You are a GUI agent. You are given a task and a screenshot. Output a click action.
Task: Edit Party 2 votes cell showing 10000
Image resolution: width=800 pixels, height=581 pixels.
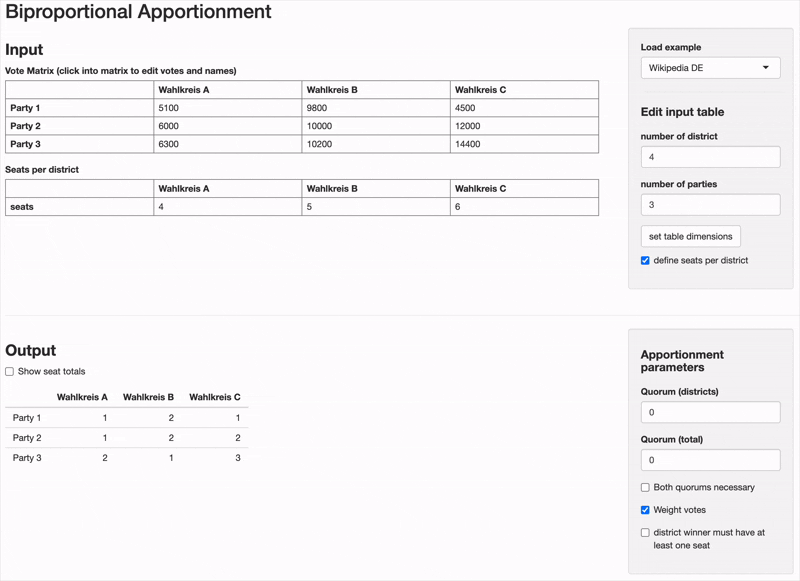pyautogui.click(x=375, y=126)
